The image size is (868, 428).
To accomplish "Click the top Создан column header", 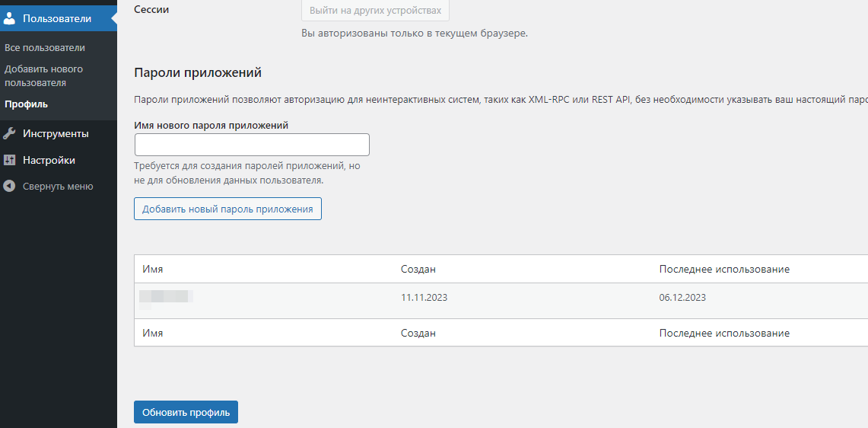I will [x=418, y=270].
